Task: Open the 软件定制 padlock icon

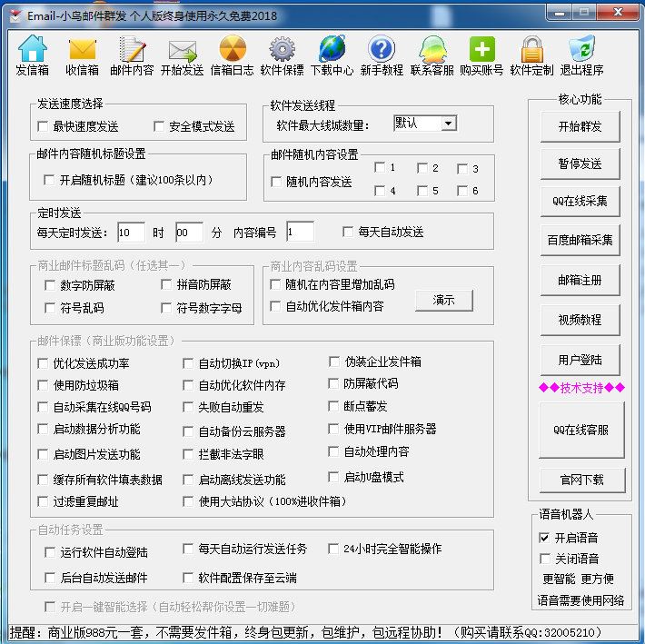Action: coord(531,48)
